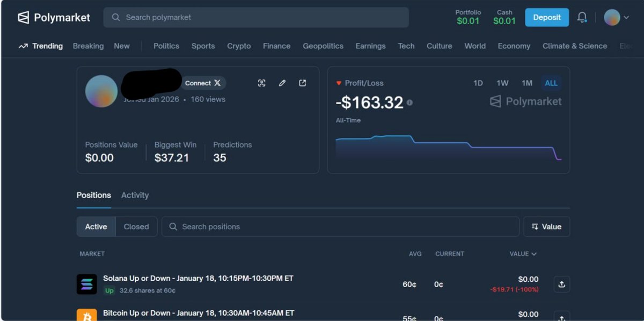Select the Trending category
This screenshot has width=644, height=321.
point(41,46)
